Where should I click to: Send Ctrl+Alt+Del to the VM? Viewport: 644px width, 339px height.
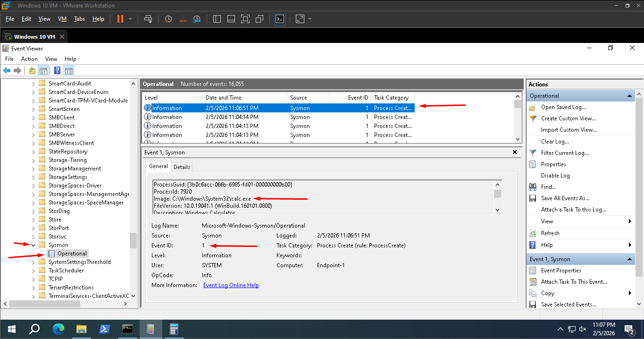[148, 19]
